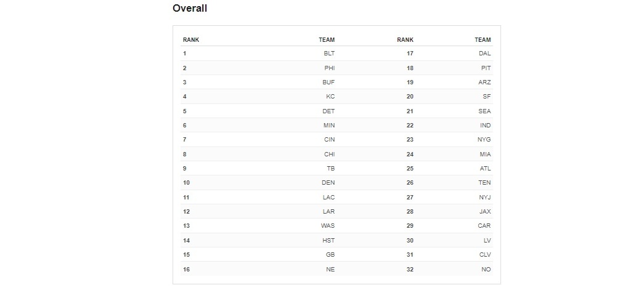Click the PHI team entry

click(x=329, y=68)
